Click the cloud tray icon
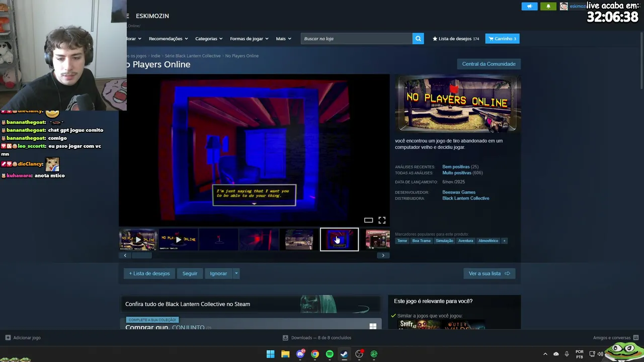Image resolution: width=644 pixels, height=362 pixels. click(556, 354)
